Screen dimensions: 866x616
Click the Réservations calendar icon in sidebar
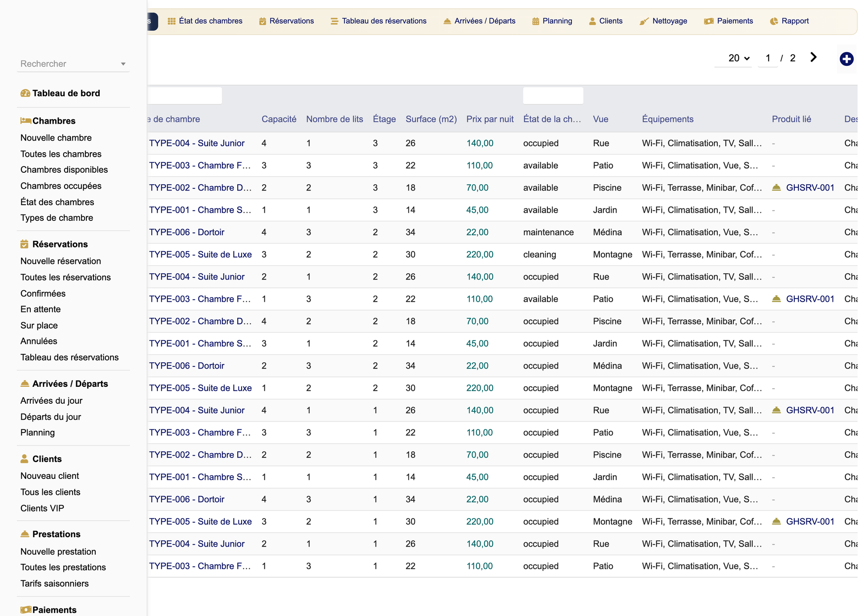(24, 244)
